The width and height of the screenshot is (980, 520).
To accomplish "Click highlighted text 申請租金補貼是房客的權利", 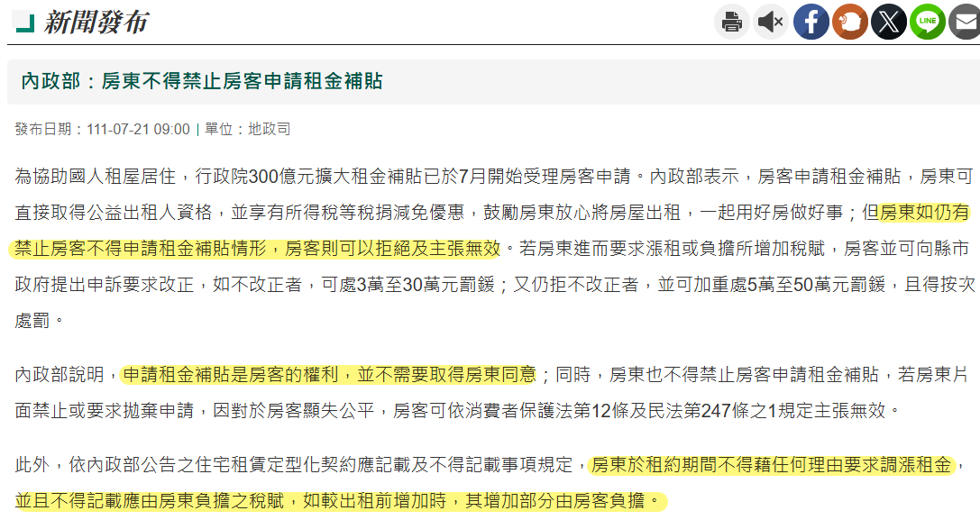I will (x=231, y=374).
